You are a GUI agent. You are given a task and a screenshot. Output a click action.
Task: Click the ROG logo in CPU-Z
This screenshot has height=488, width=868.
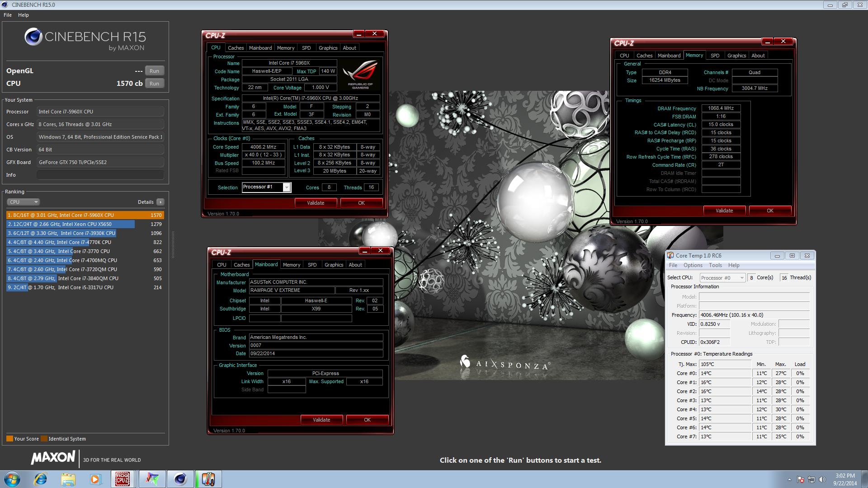[x=360, y=75]
